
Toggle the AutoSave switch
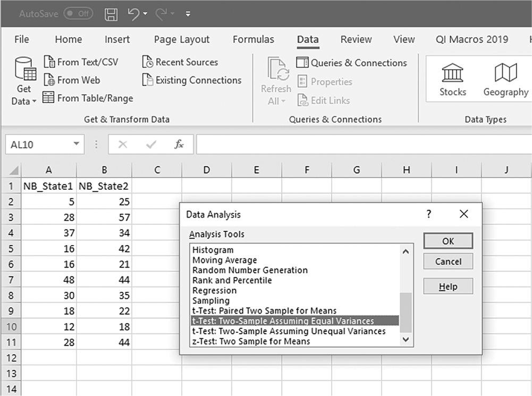coord(78,14)
